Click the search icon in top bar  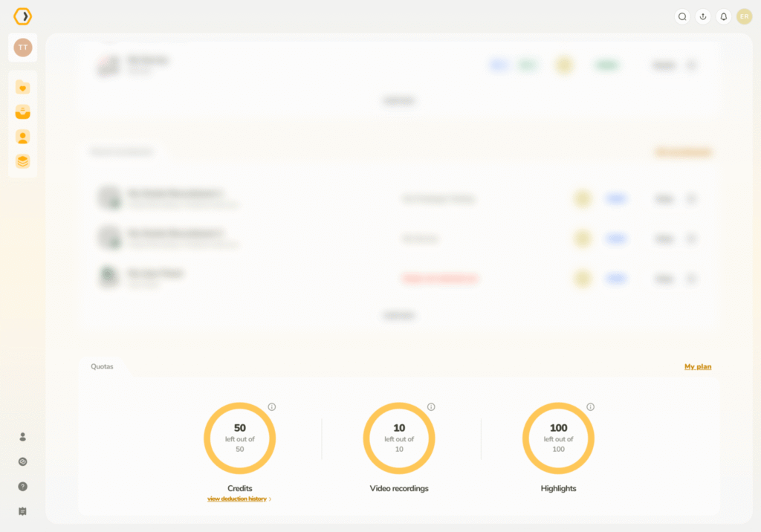[x=682, y=16]
